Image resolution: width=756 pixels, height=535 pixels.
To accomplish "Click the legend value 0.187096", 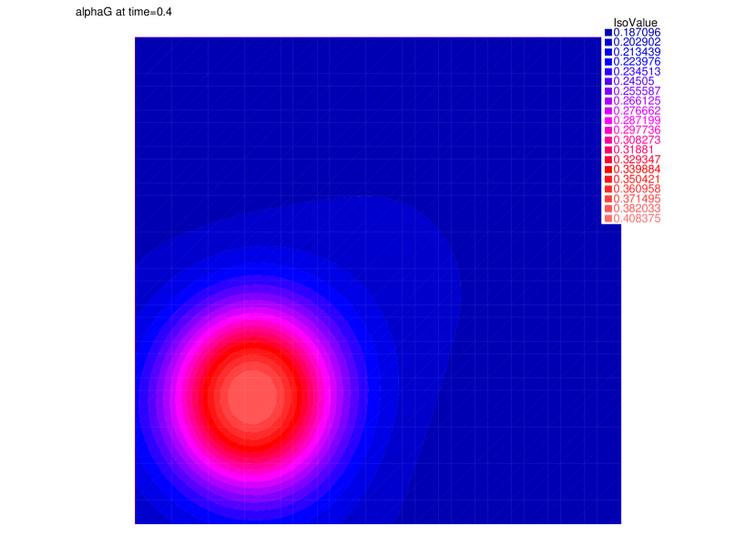I will click(x=637, y=32).
